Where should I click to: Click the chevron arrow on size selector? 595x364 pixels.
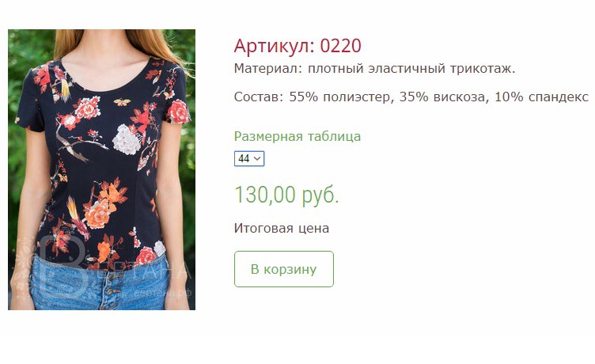click(x=257, y=159)
